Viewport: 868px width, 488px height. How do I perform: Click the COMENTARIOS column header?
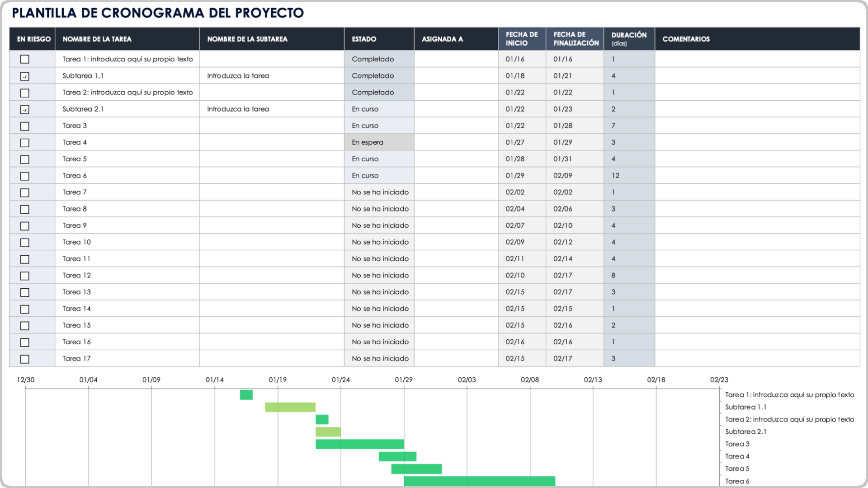pos(757,39)
